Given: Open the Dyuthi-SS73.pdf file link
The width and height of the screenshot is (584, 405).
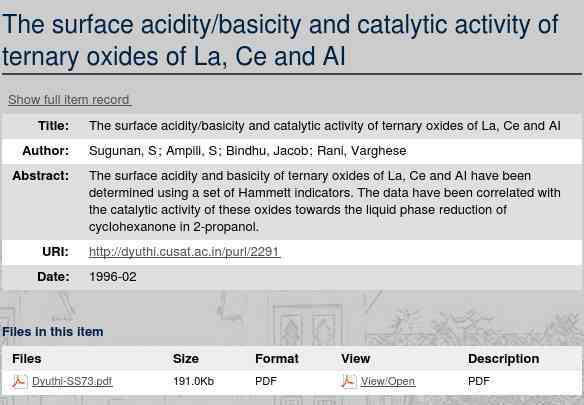Looking at the screenshot, I should [72, 382].
